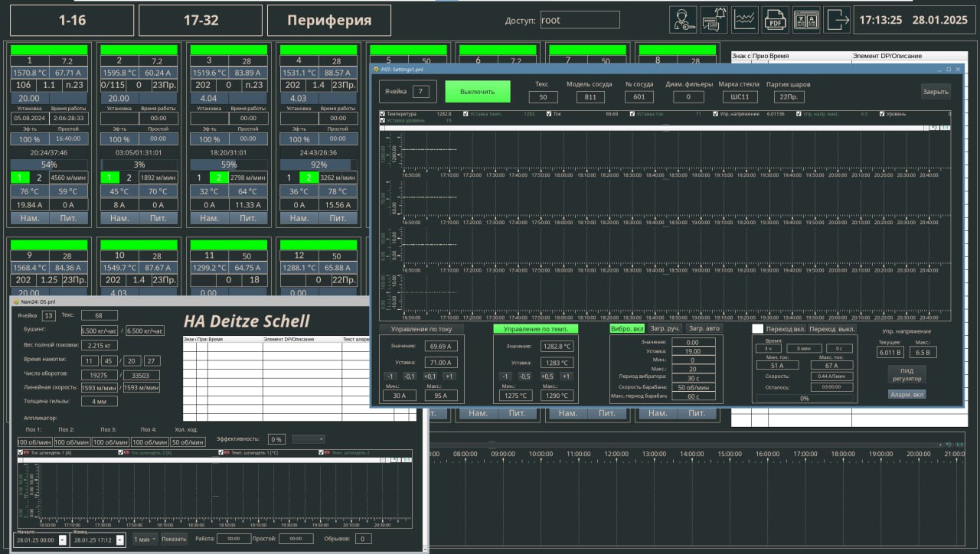Open the 1 мин interval dropdown
Viewport: 980px width, 554px height.
pyautogui.click(x=145, y=539)
